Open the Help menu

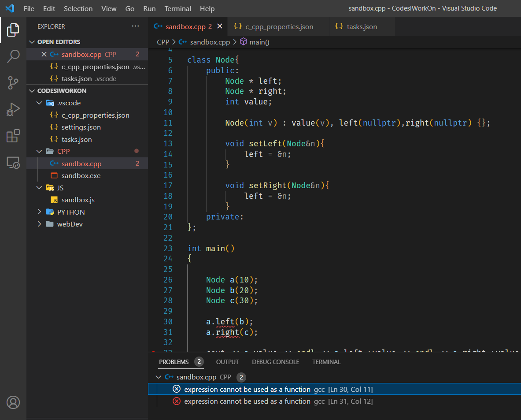(x=207, y=8)
